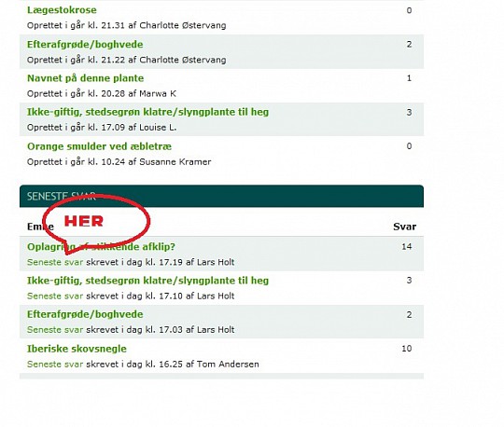Open Orange smulder ved æbletræ topic
The width and height of the screenshot is (504, 427).
click(99, 146)
